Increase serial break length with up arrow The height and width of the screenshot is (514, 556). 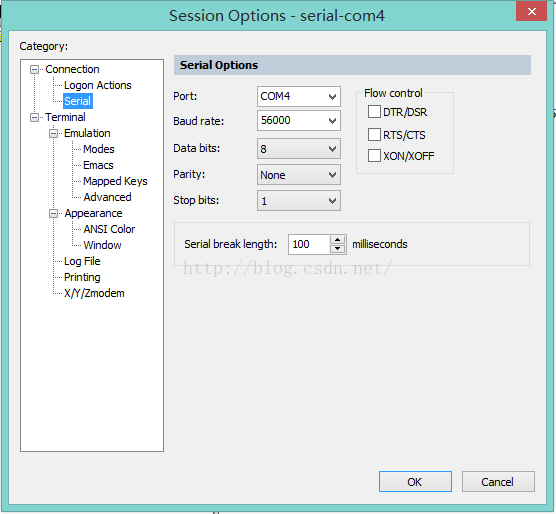click(338, 240)
